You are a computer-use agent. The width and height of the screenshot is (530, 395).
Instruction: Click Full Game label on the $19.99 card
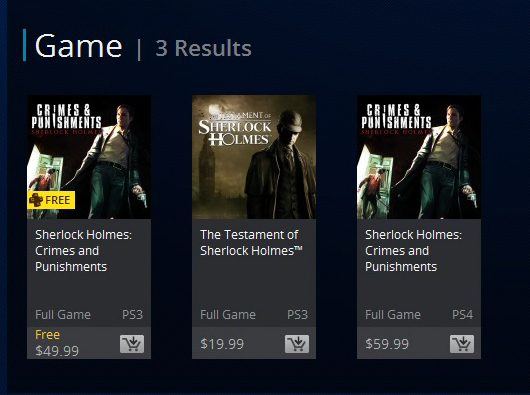[x=228, y=315]
